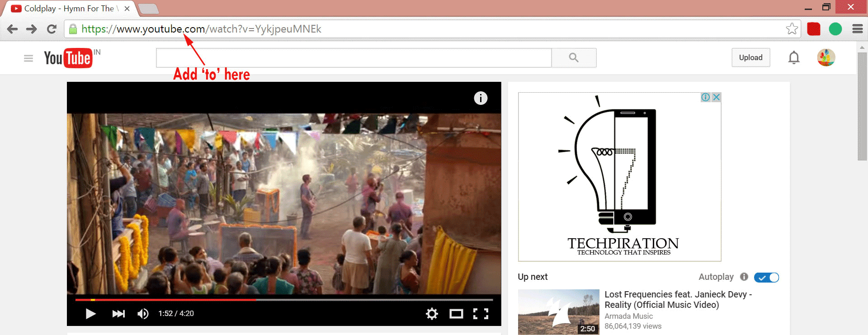868x335 pixels.
Task: Click the scrollbar up arrow
Action: click(863, 47)
